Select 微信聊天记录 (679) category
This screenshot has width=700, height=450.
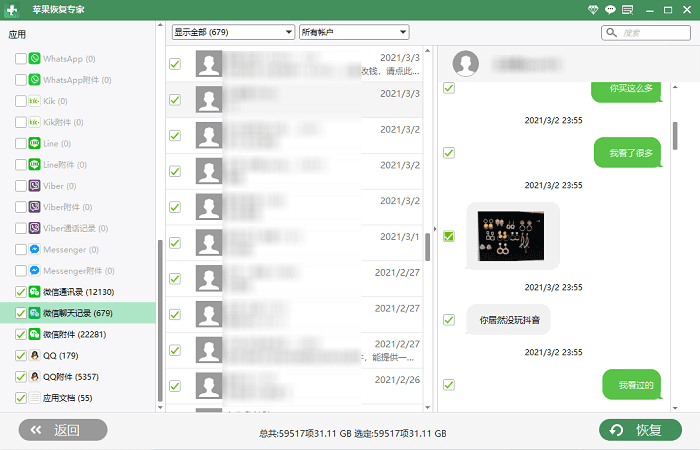click(x=78, y=313)
